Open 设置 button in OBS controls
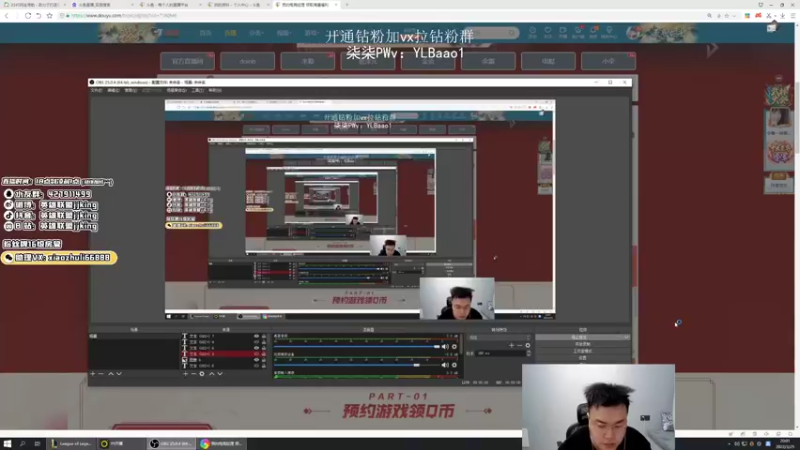 coord(582,358)
